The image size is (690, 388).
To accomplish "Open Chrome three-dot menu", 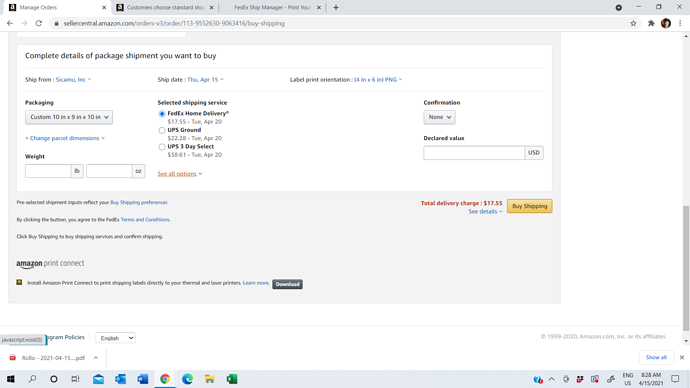I will (680, 23).
